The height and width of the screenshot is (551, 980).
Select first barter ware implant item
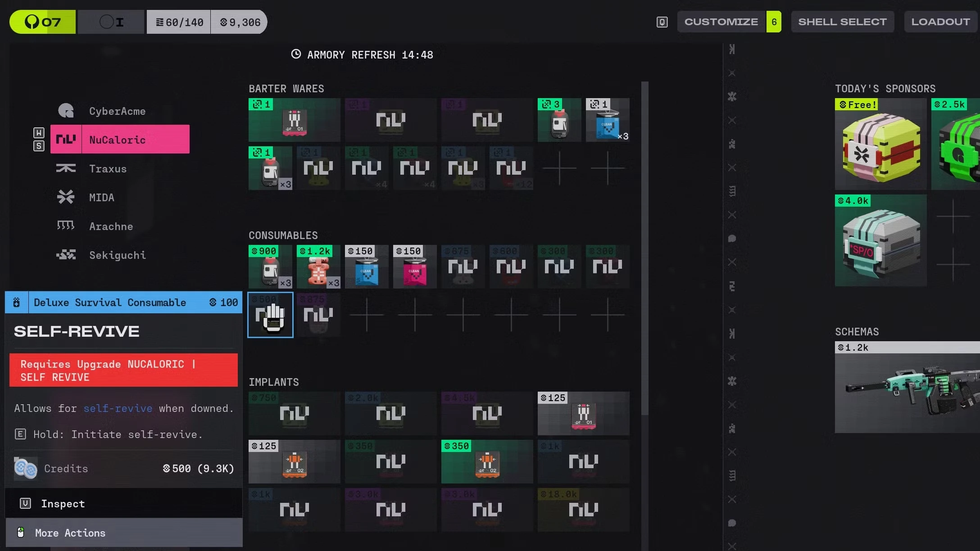click(295, 120)
